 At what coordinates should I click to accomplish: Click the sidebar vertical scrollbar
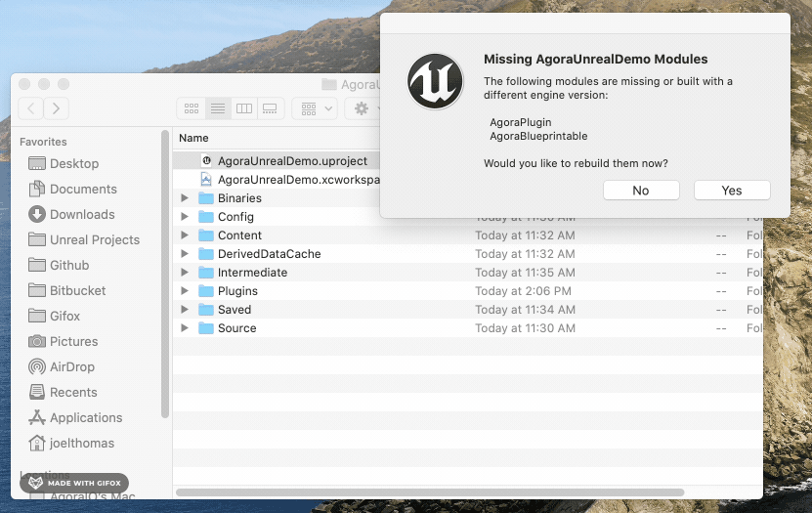click(x=165, y=274)
